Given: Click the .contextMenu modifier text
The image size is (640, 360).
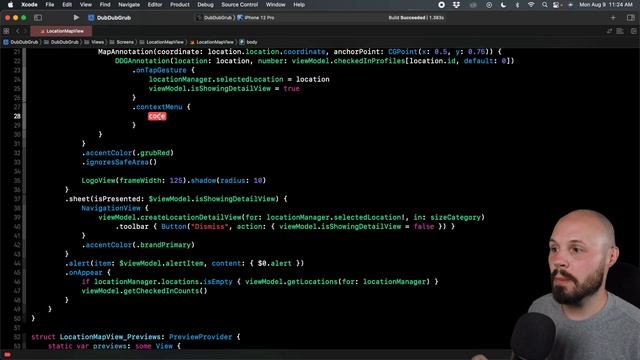Looking at the screenshot, I should click(157, 107).
